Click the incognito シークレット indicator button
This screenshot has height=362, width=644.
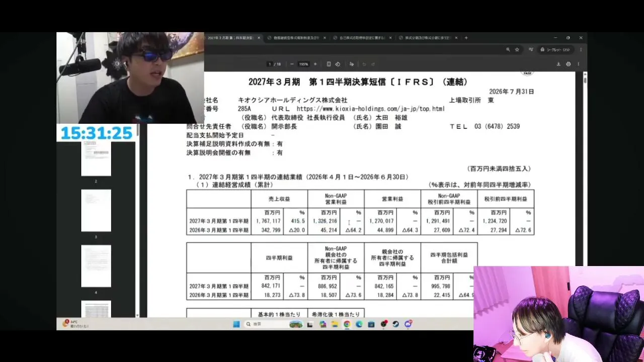(556, 50)
